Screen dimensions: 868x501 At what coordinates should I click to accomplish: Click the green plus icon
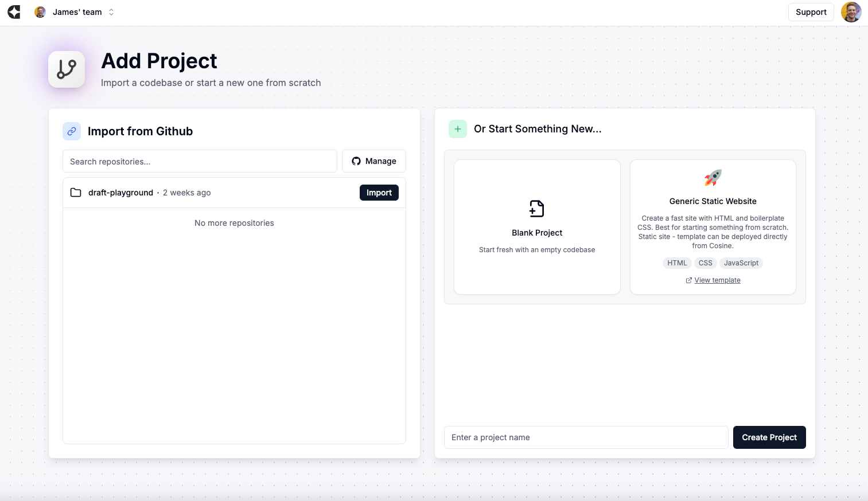(458, 129)
